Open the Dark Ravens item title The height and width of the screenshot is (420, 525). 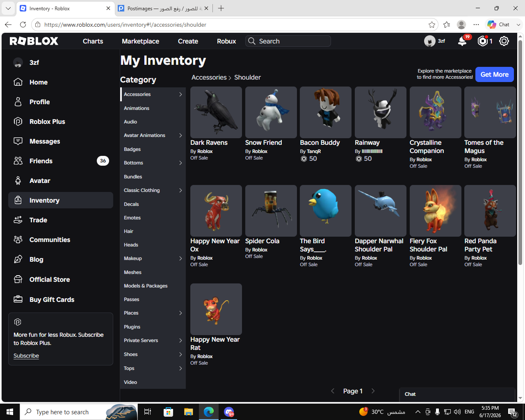pos(209,143)
